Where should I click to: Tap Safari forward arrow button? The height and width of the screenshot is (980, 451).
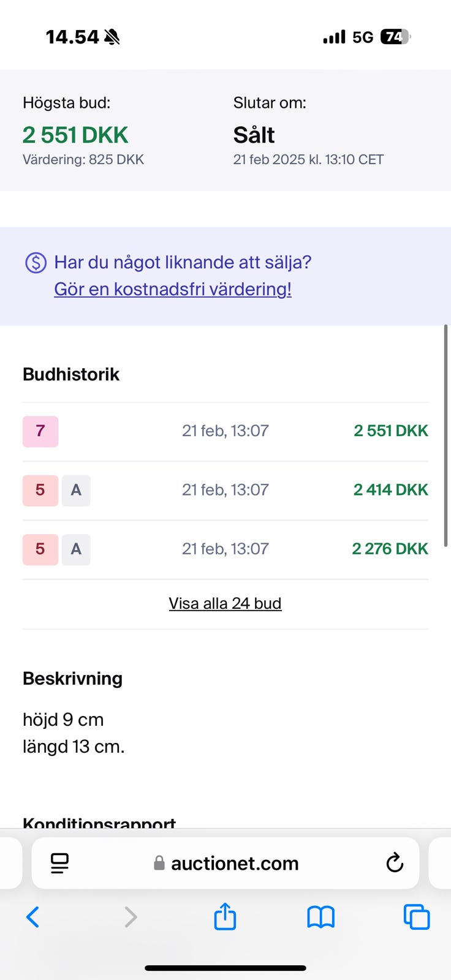click(130, 917)
